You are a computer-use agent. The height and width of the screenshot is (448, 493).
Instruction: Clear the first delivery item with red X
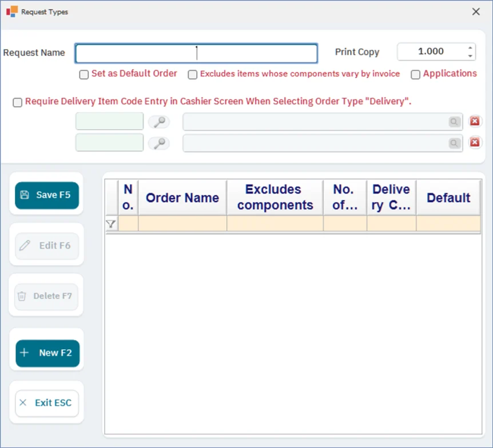point(475,121)
